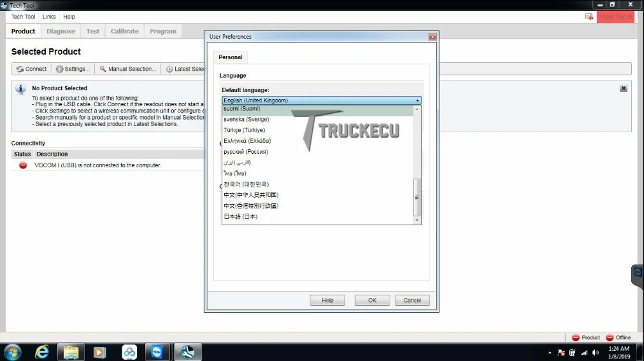Click the Connect toolbar button
The width and height of the screenshot is (644, 361).
tap(32, 69)
